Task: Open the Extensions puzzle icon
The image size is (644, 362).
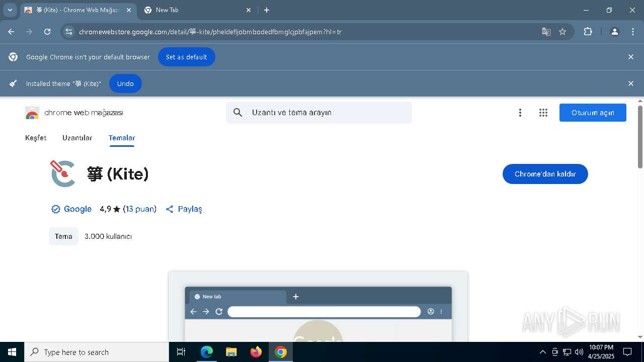Action: tap(588, 32)
